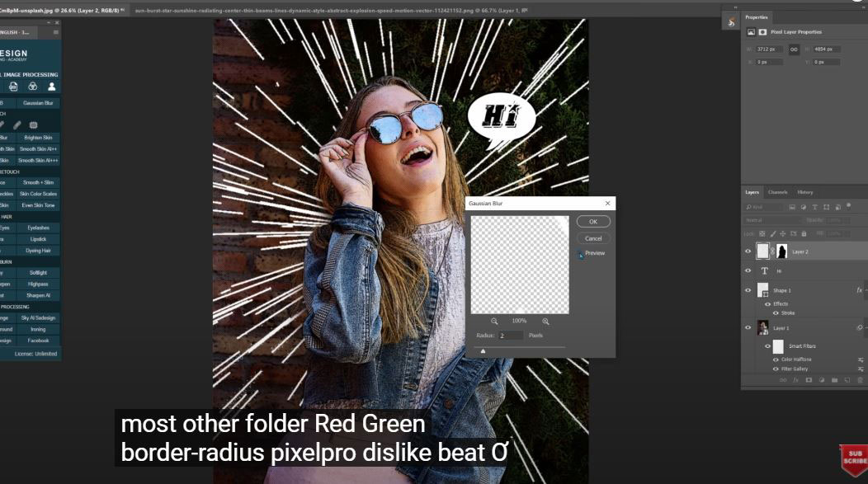Click link layers icon at panel bottom

[783, 380]
